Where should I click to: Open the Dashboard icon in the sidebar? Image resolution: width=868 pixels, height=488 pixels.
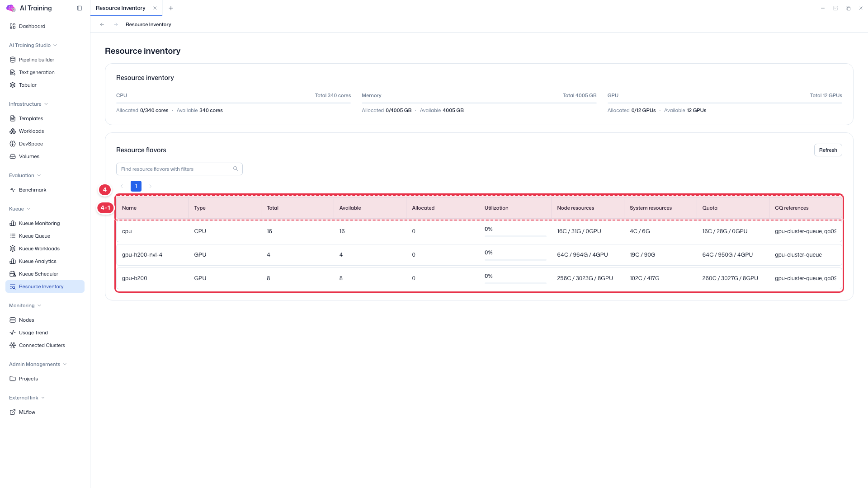[13, 26]
